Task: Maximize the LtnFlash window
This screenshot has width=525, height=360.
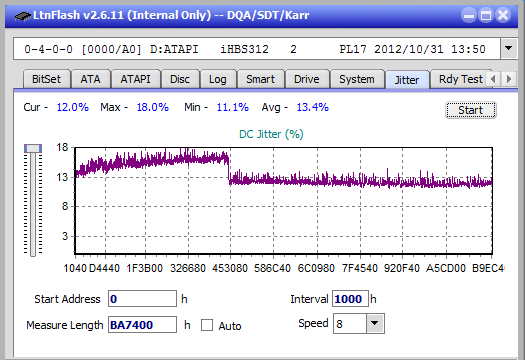Action: 486,15
